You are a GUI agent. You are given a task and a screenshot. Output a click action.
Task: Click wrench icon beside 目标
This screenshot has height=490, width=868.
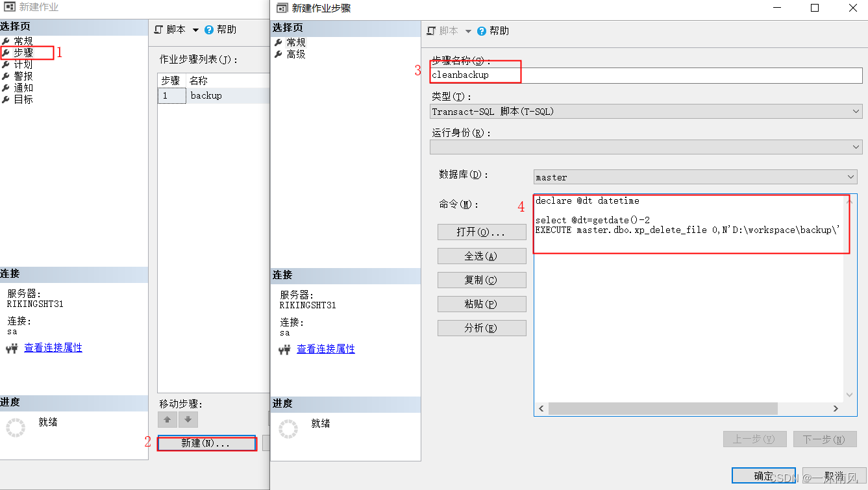click(x=6, y=99)
